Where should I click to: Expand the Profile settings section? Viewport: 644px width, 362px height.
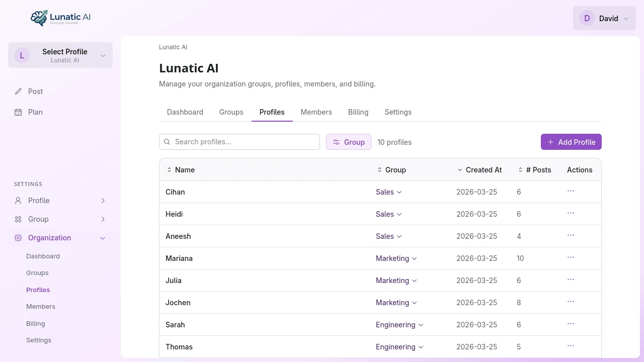point(60,201)
